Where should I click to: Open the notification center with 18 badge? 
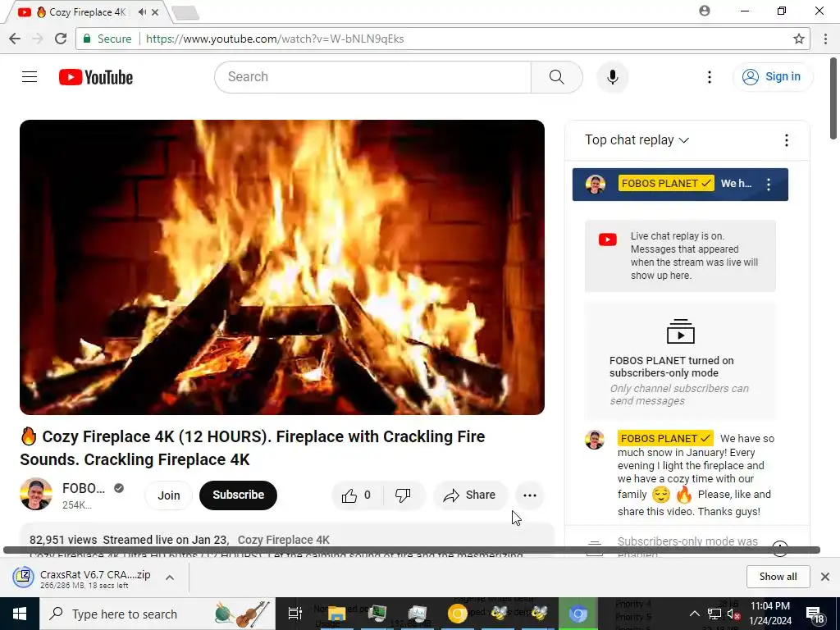click(x=815, y=614)
